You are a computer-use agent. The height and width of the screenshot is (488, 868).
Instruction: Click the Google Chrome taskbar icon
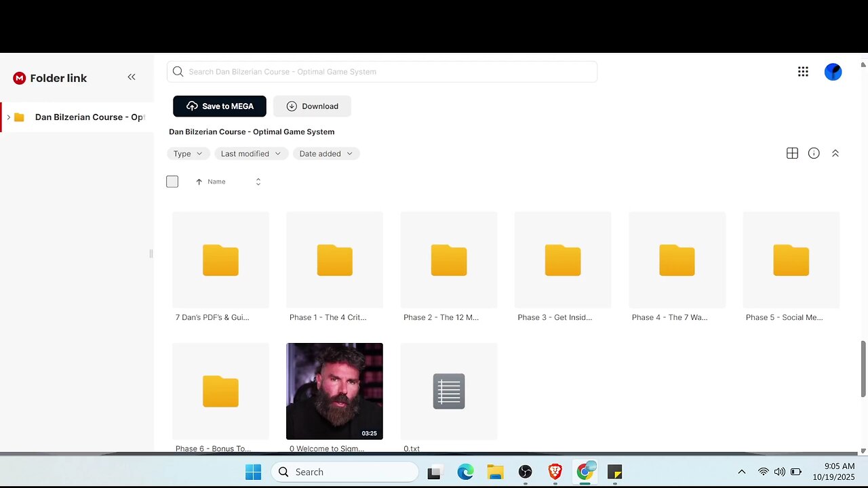(585, 472)
